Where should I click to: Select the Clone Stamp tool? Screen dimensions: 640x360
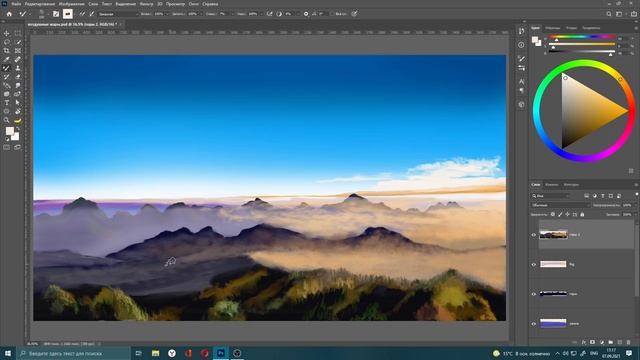[x=18, y=68]
